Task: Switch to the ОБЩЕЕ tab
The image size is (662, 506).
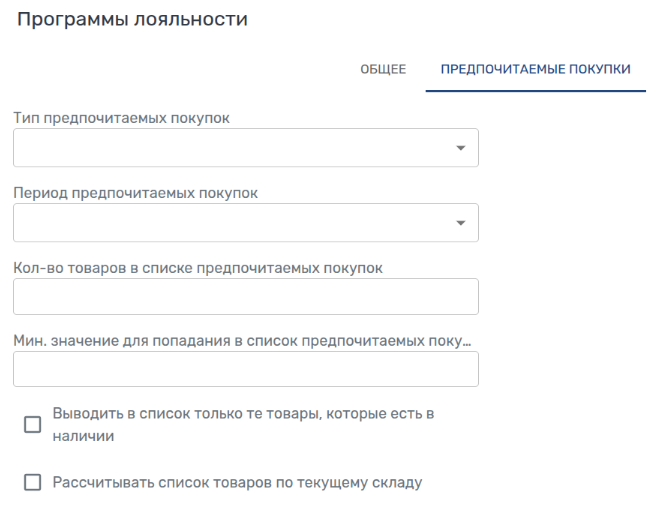Action: point(383,69)
